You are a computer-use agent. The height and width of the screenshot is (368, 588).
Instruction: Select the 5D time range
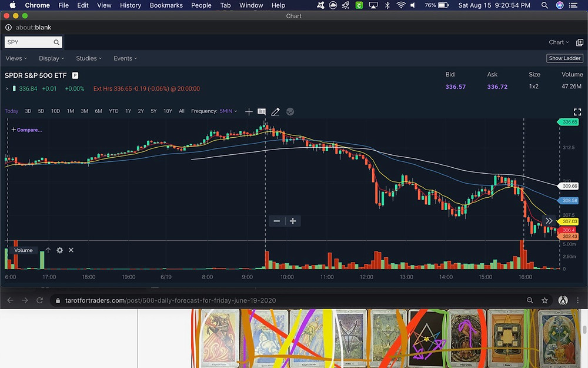pyautogui.click(x=41, y=111)
